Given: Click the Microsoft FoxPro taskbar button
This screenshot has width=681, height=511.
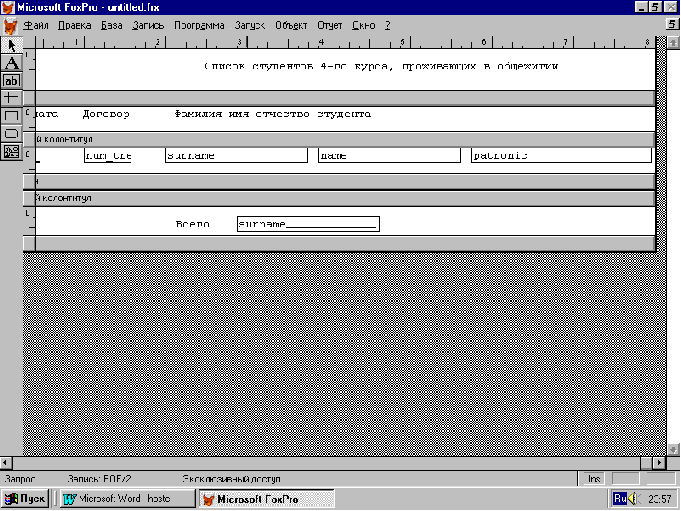Looking at the screenshot, I should (x=267, y=499).
